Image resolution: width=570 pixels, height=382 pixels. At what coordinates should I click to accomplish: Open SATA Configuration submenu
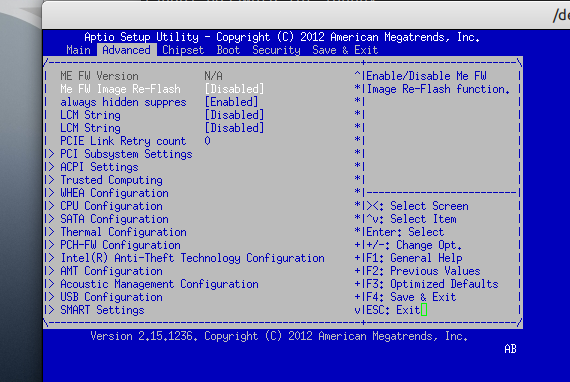pos(114,219)
